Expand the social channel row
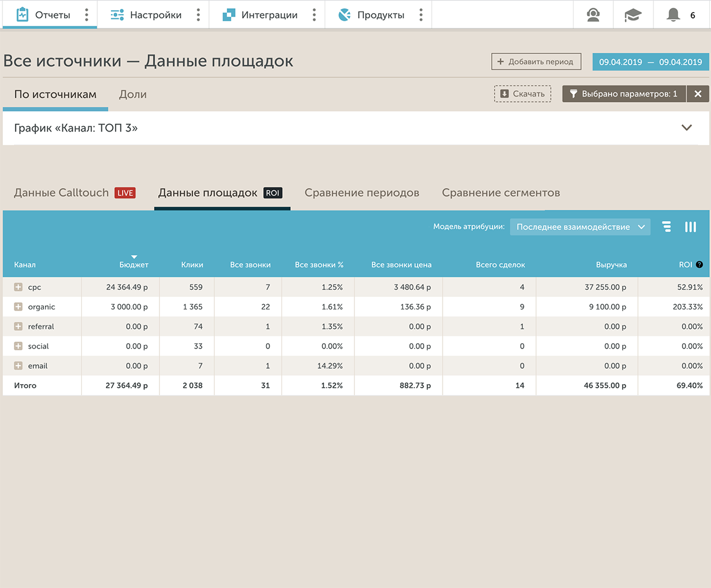Image resolution: width=711 pixels, height=588 pixels. point(18,346)
